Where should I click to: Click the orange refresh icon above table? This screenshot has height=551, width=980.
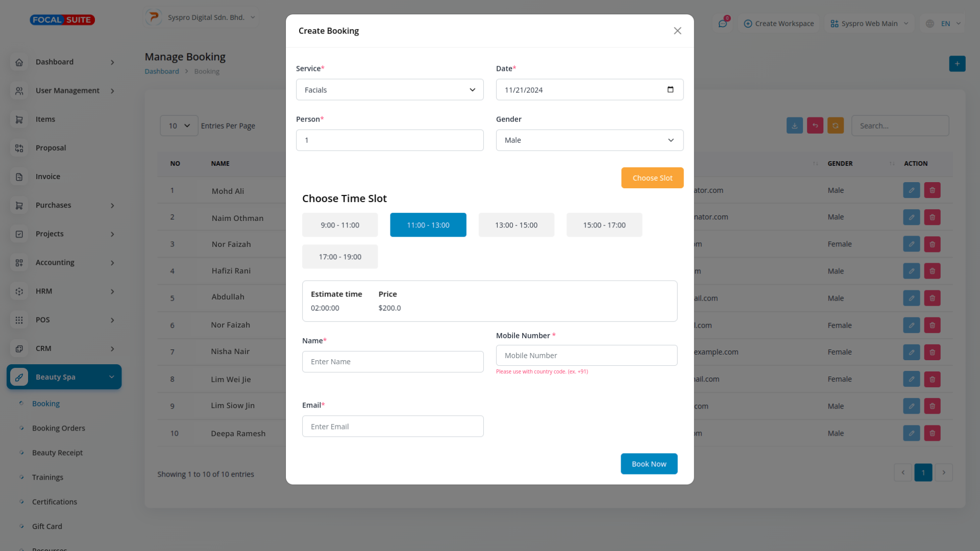(x=835, y=126)
